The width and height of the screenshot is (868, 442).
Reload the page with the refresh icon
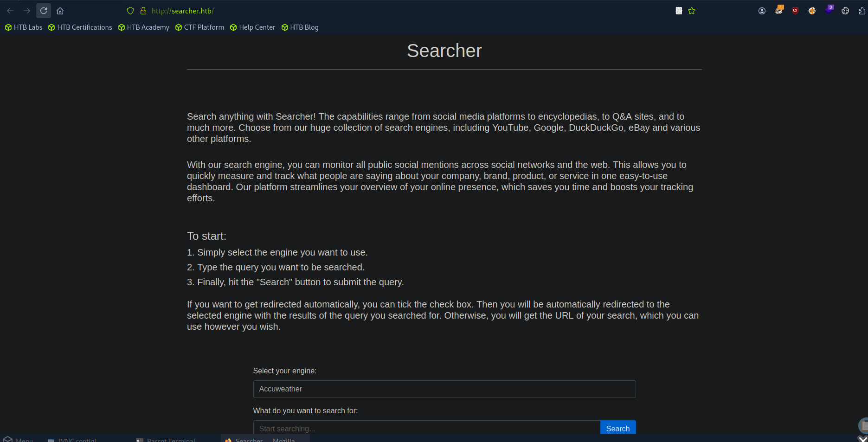point(44,11)
